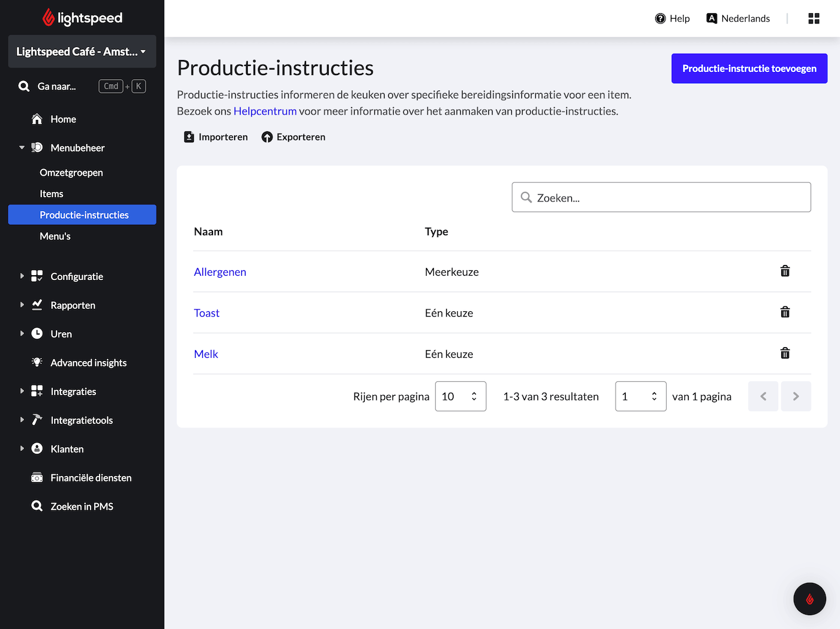
Task: Expand the Integraties section arrow
Action: click(22, 391)
